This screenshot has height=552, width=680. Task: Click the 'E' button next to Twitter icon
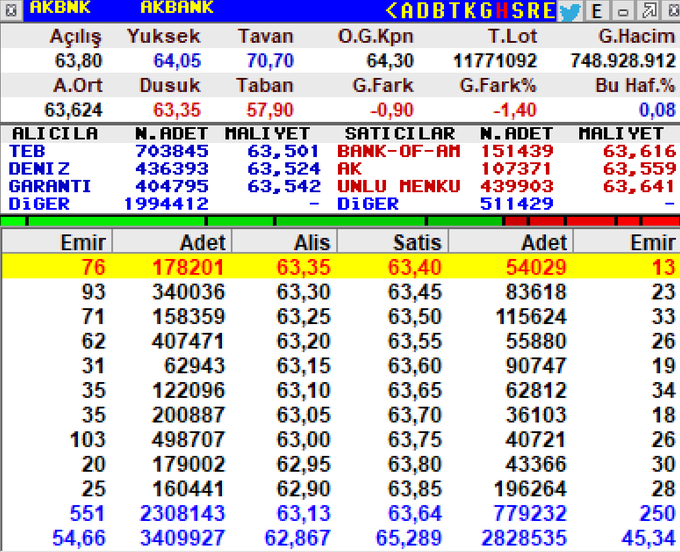tap(597, 11)
